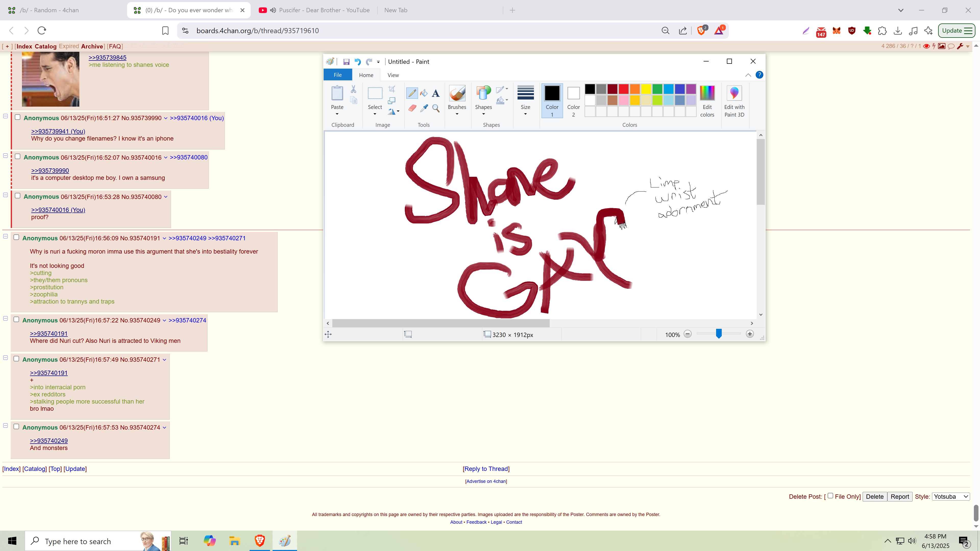Open the Windows Start menu
The height and width of the screenshot is (551, 980).
click(x=12, y=541)
